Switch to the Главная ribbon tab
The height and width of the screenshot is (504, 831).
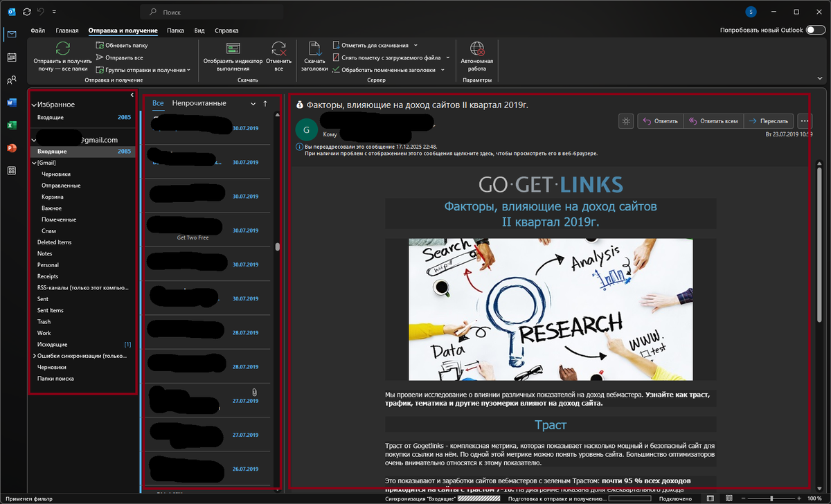click(67, 30)
